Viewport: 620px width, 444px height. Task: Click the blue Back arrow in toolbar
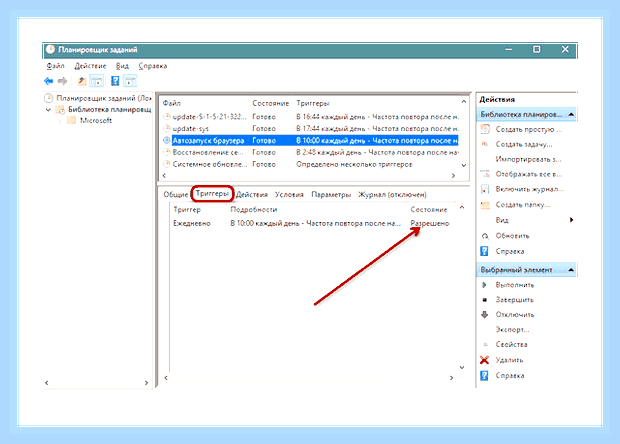[49, 81]
